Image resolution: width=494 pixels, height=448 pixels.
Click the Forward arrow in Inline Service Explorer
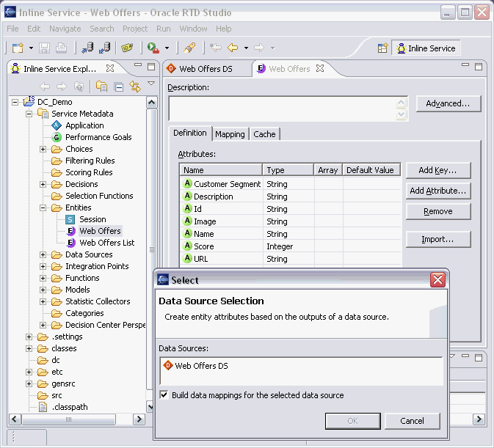(x=62, y=87)
